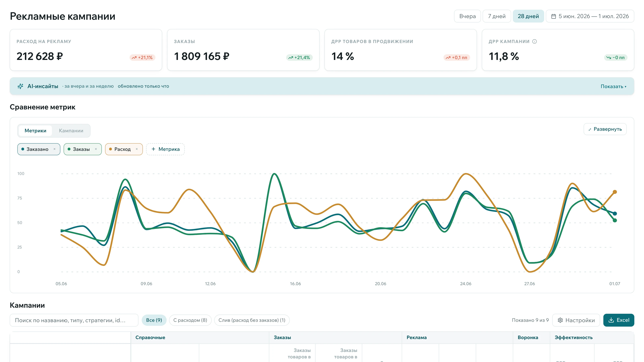Remove the Заказано metric chip

click(x=55, y=149)
